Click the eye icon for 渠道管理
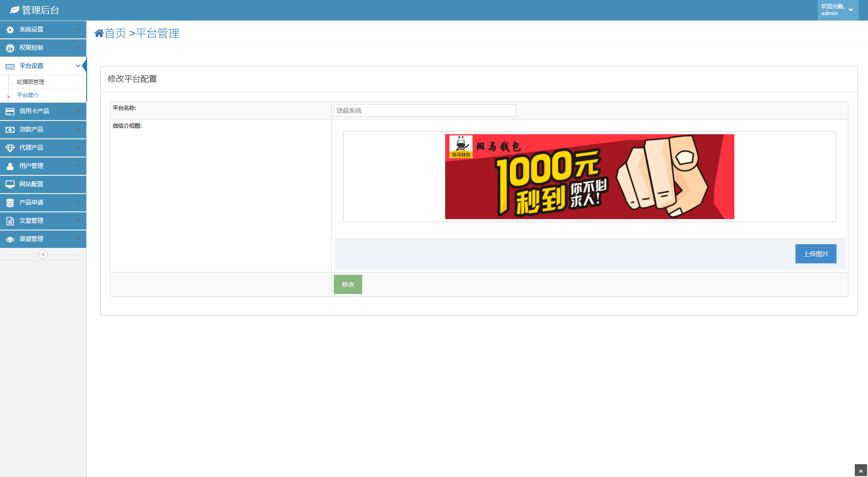The image size is (868, 477). 10,239
